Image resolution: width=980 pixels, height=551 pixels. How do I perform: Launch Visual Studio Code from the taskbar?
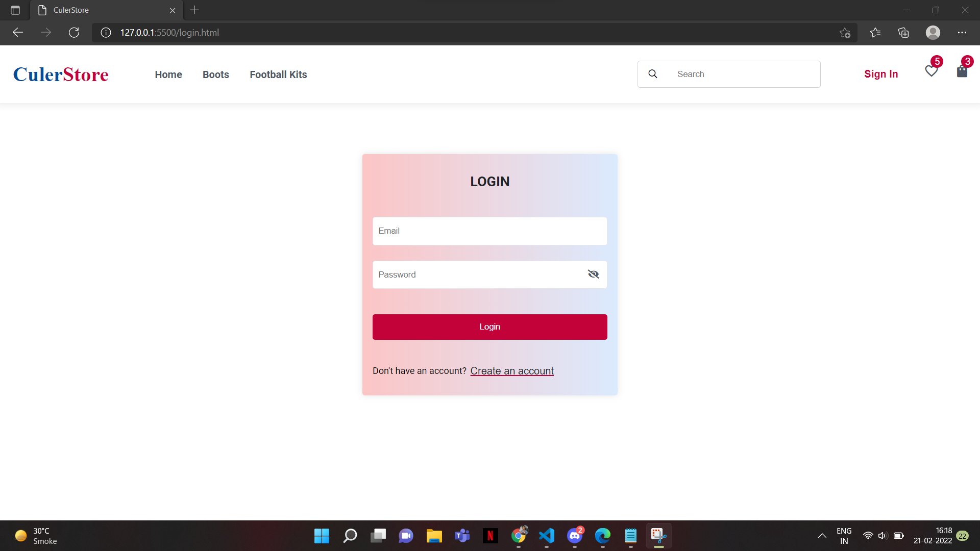pyautogui.click(x=546, y=536)
